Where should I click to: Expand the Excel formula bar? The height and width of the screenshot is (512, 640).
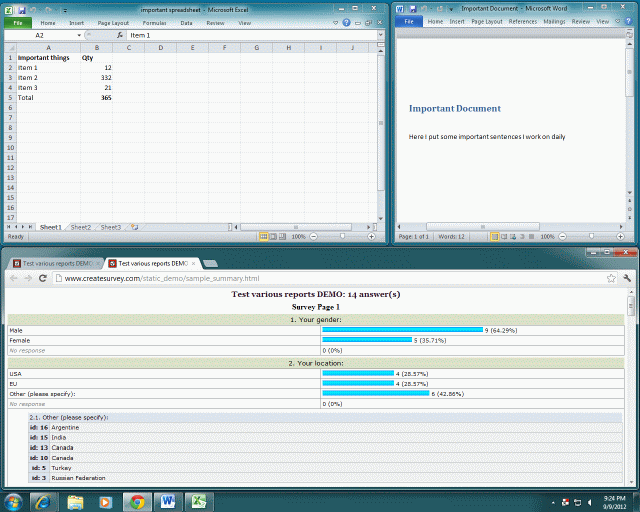point(380,35)
